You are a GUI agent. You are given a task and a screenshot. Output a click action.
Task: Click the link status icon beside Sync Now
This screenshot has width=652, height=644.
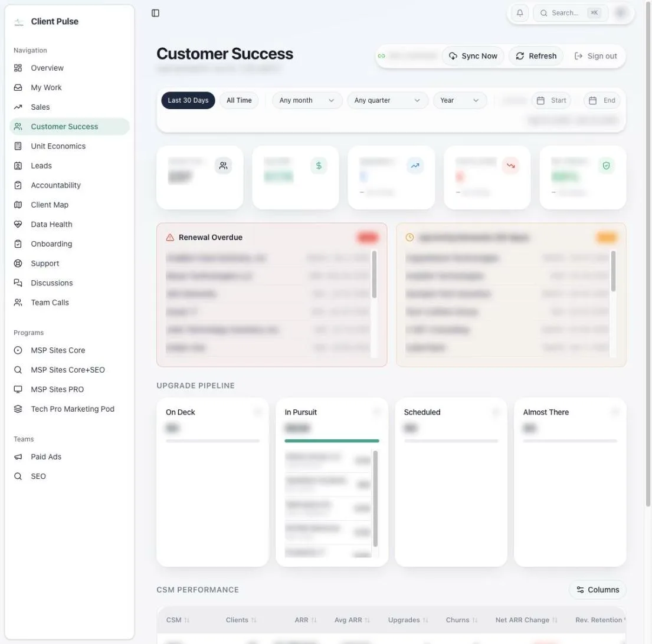click(381, 56)
